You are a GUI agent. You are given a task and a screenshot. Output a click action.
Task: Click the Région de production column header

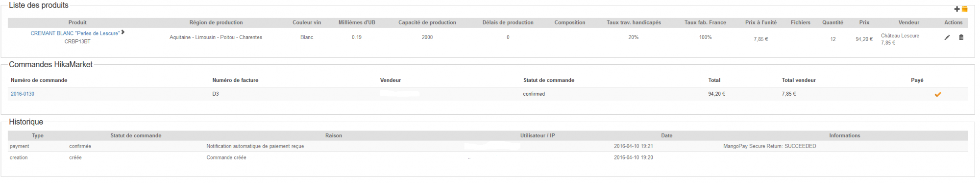[x=216, y=23]
